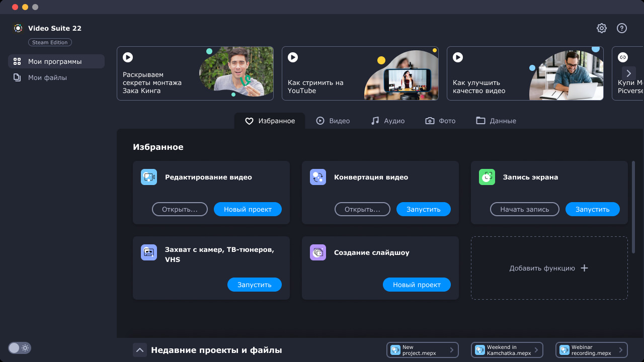Click the Добавить функцию placeholder tile
Screen dimensions: 644x362
(549, 268)
